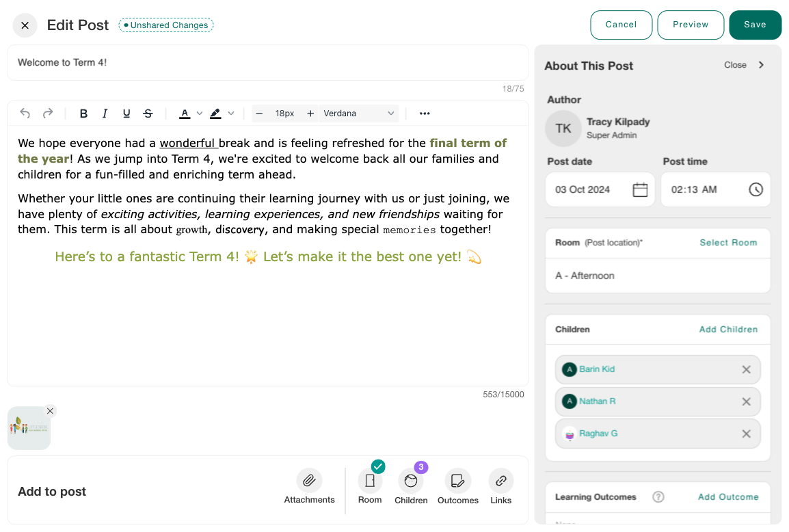Open the more options menu in the toolbar
Viewport: 789px width, 532px height.
coord(425,113)
